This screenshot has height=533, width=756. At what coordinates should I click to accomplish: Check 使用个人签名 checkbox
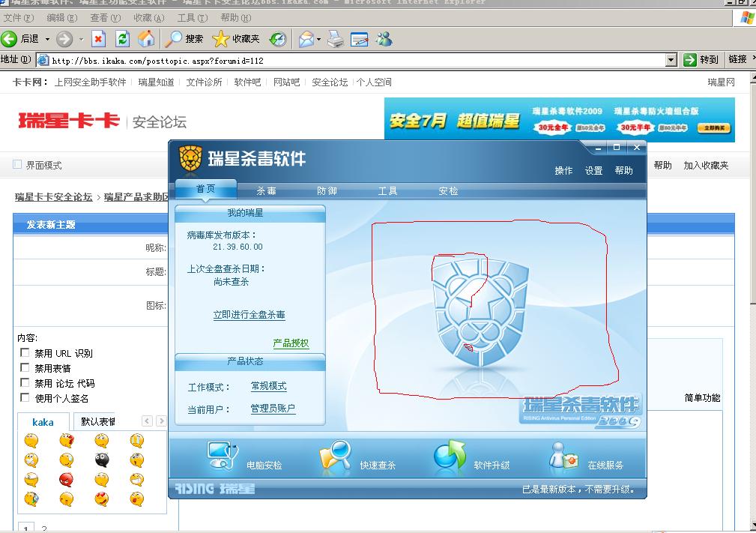coord(25,397)
